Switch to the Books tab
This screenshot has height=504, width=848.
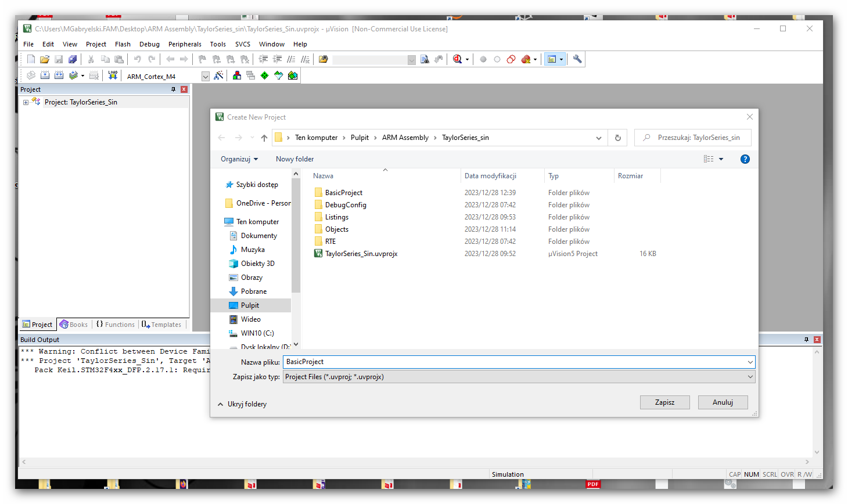[x=74, y=325]
